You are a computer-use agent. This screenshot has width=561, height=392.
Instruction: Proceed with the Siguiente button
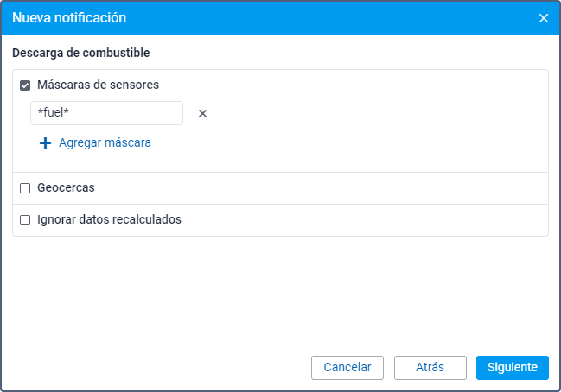(512, 368)
